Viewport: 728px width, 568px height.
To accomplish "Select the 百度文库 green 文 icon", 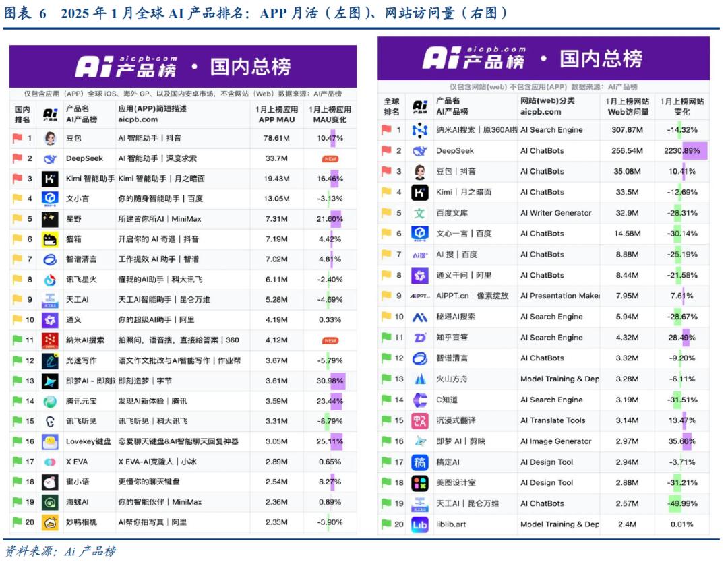I will click(420, 213).
